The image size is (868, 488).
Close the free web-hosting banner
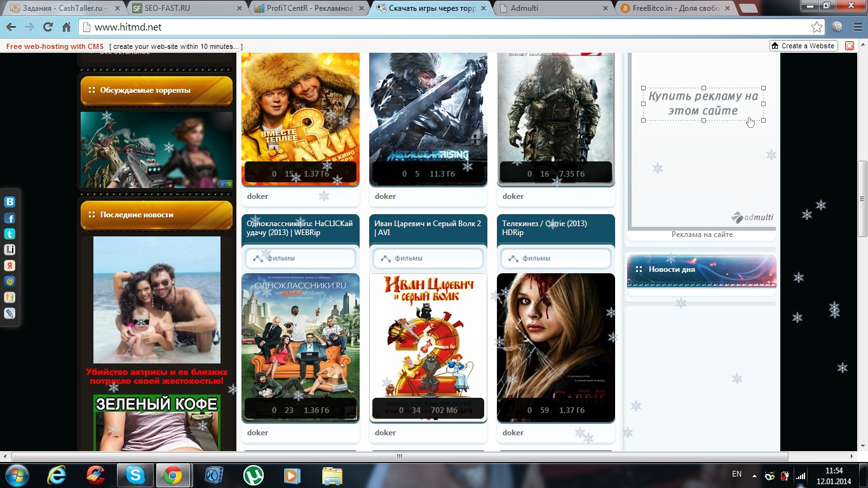[x=850, y=46]
